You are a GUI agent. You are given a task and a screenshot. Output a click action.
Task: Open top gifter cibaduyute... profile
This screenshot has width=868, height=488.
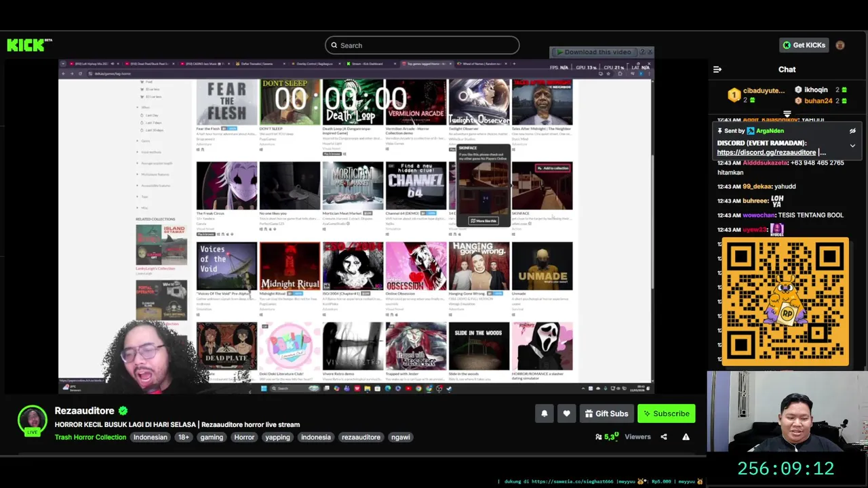756,95
